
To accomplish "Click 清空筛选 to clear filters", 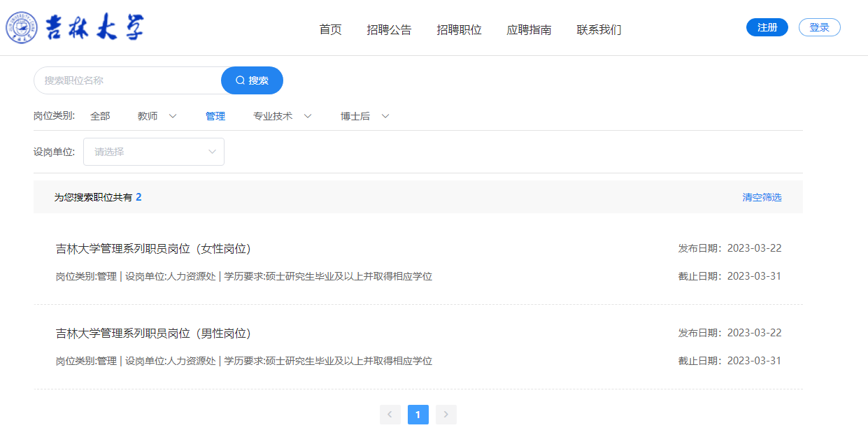I will tap(762, 197).
